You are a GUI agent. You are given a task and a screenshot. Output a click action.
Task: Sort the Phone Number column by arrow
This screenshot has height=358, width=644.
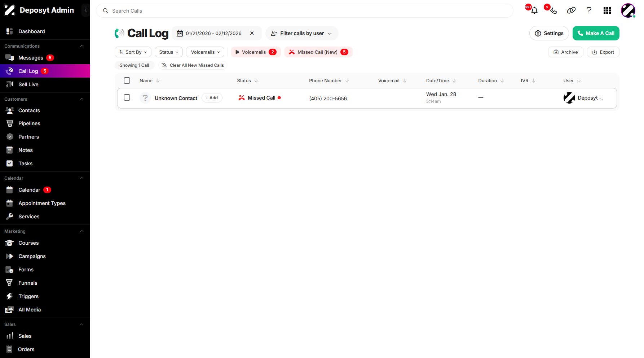click(x=347, y=80)
